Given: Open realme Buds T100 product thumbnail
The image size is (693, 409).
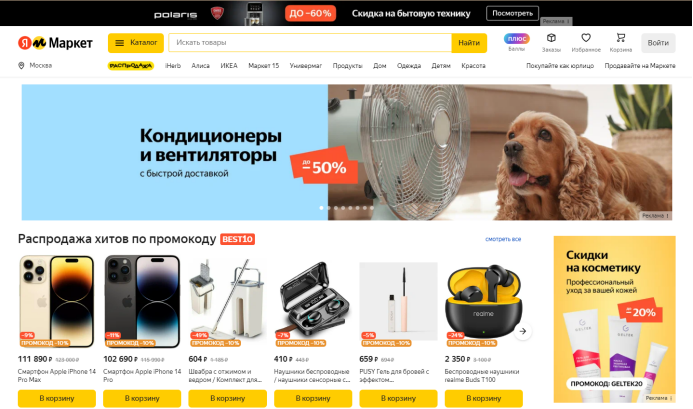Looking at the screenshot, I should coord(484,302).
